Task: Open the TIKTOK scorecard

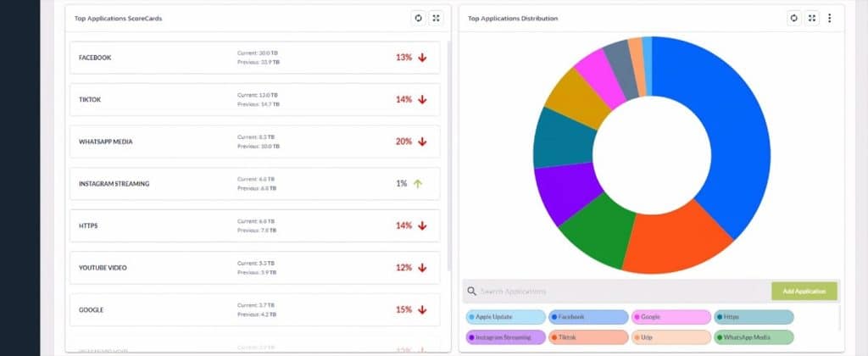Action: [254, 100]
